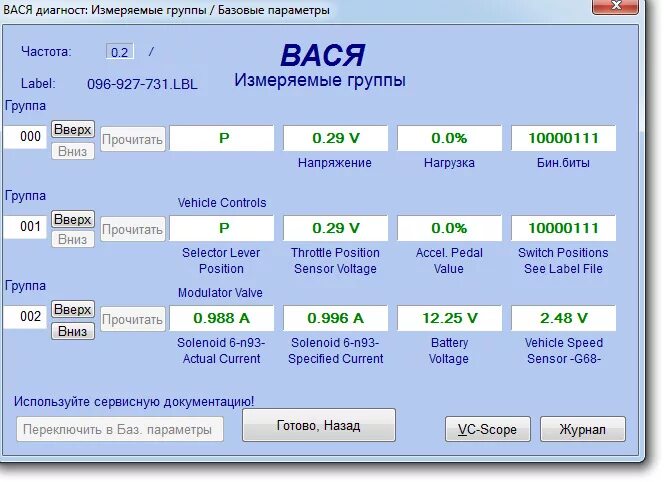Click Прочитать for group 000
This screenshot has width=664, height=482.
click(133, 139)
